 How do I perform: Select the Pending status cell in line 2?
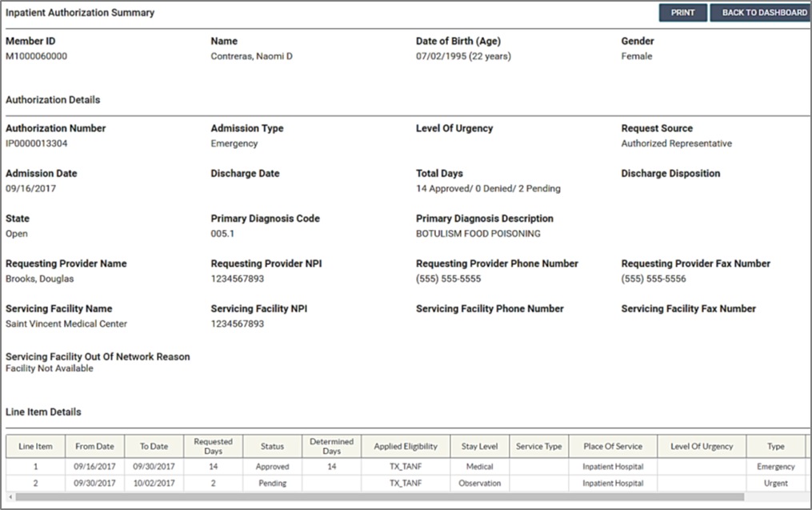[272, 484]
